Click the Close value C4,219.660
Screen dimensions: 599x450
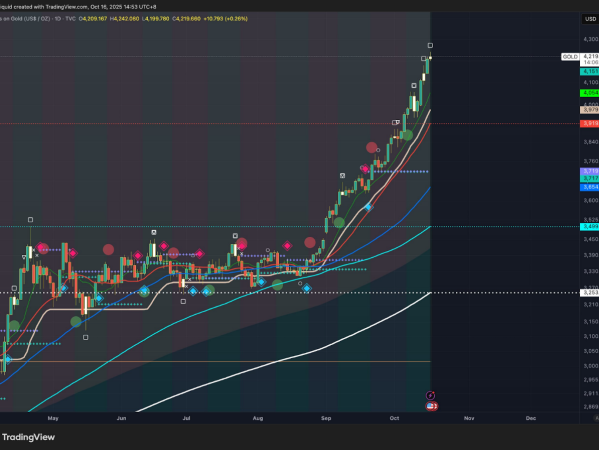[186, 19]
